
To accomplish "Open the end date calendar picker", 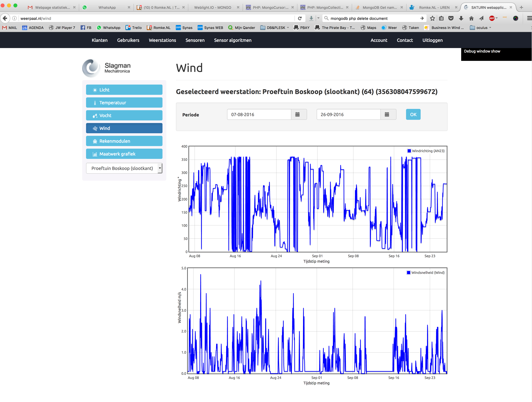I will pyautogui.click(x=387, y=115).
